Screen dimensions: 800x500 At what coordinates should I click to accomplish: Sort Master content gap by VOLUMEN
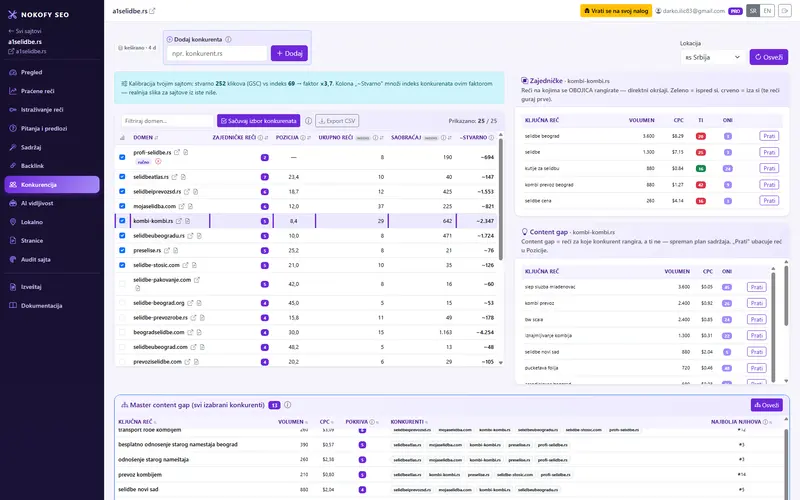tap(293, 422)
